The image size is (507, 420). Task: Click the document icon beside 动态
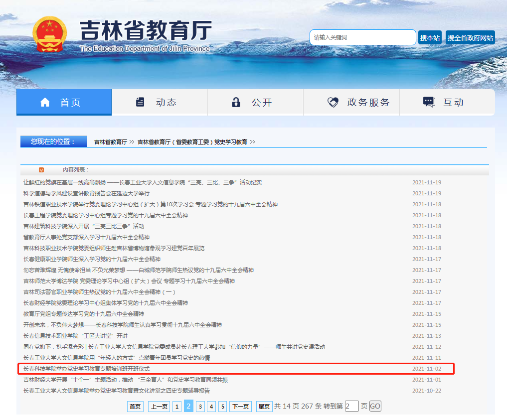tap(140, 102)
